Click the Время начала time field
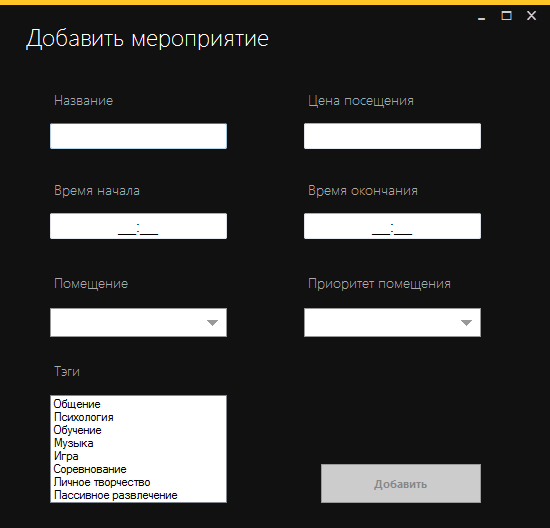This screenshot has height=528, width=550. coord(138,226)
